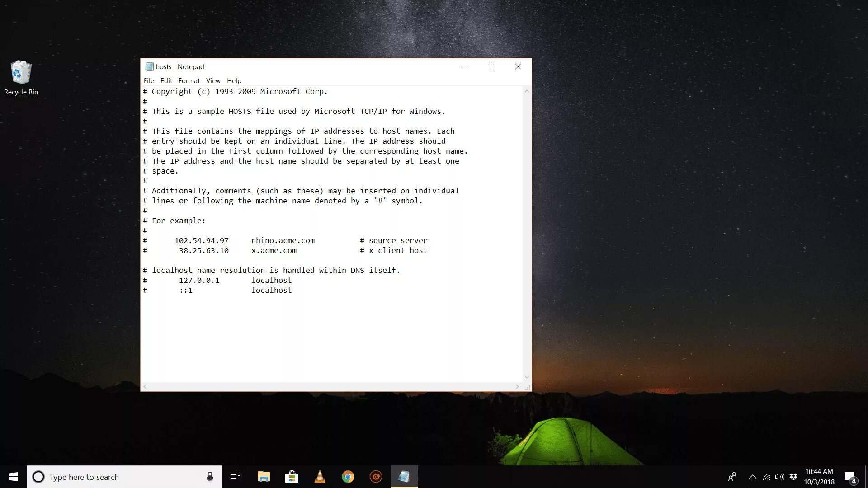Open the People panel on the taskbar
The height and width of the screenshot is (488, 868).
(732, 476)
